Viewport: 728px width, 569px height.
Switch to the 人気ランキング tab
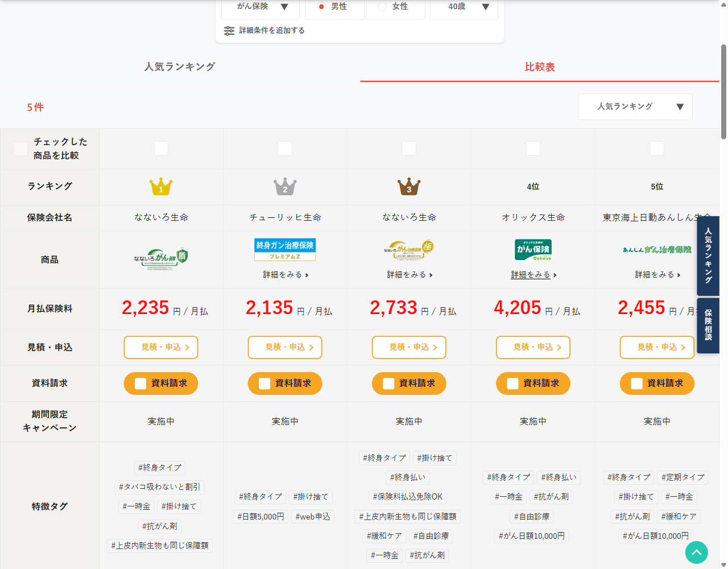click(x=180, y=67)
